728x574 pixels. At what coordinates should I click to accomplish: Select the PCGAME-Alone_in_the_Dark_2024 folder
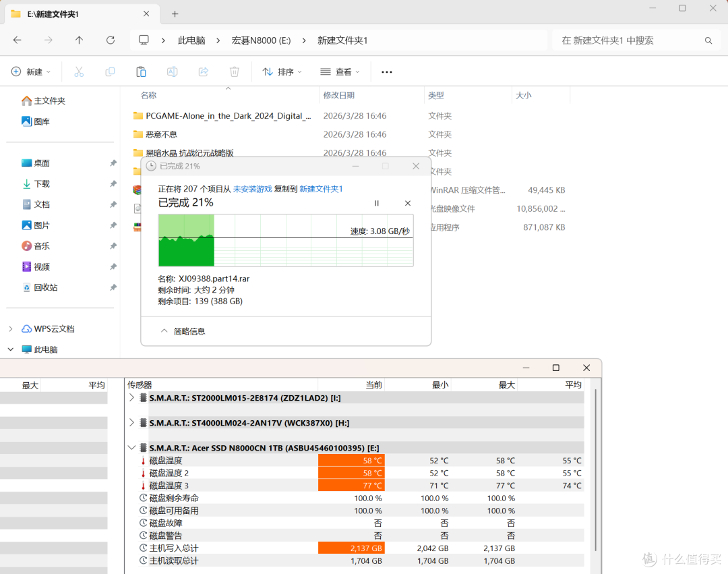coord(229,115)
